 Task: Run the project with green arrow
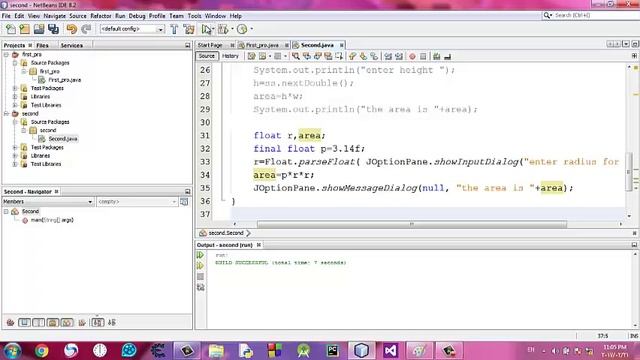pos(206,29)
